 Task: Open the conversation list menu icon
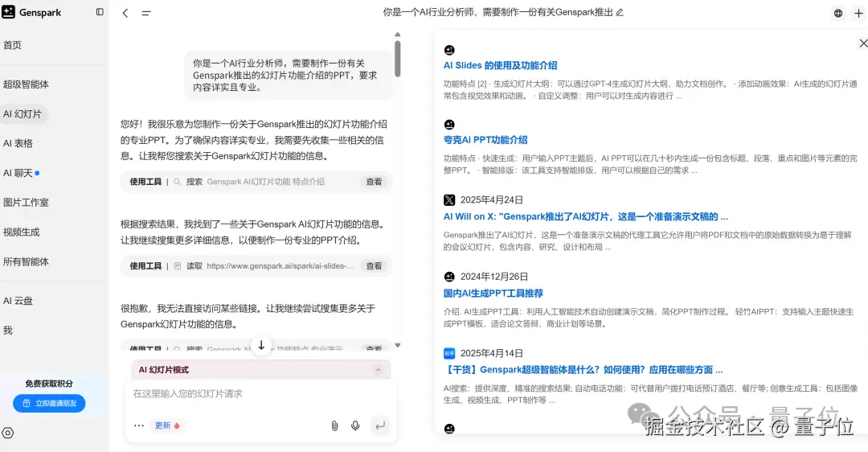coord(146,13)
